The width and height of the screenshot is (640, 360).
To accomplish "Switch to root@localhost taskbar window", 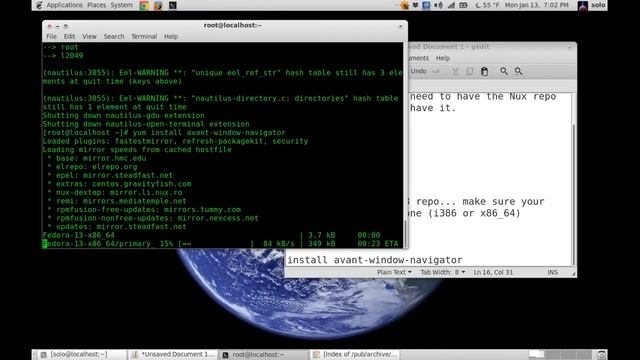I will pos(264,355).
